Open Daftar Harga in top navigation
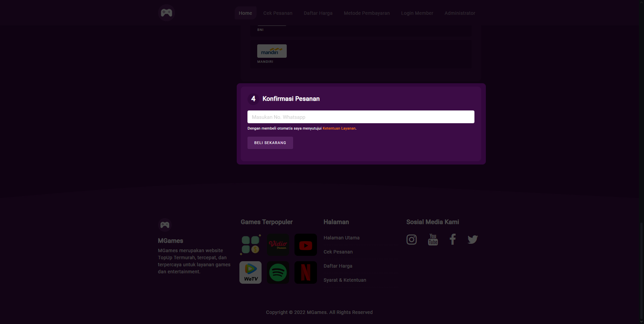The image size is (644, 324). (318, 13)
